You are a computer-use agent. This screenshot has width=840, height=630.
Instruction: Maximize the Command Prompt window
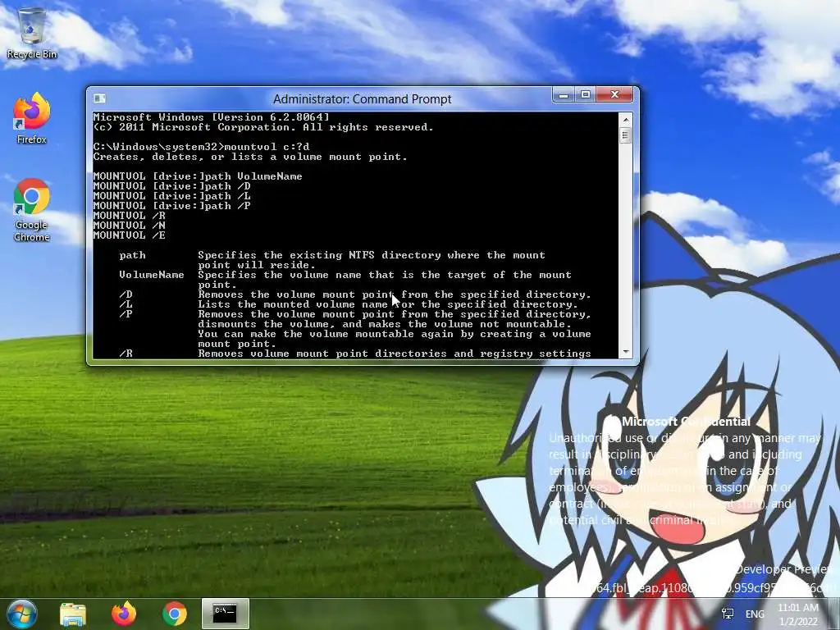click(586, 95)
